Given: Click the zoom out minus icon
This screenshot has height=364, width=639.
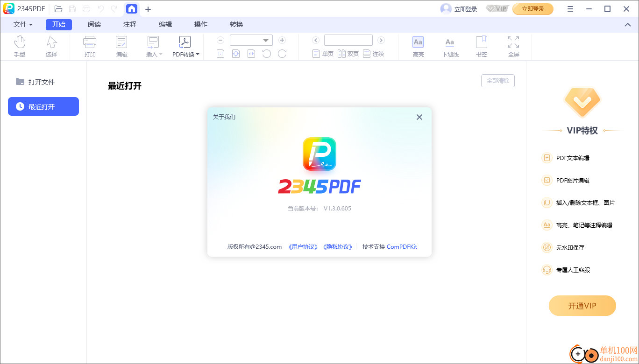Looking at the screenshot, I should tap(220, 41).
